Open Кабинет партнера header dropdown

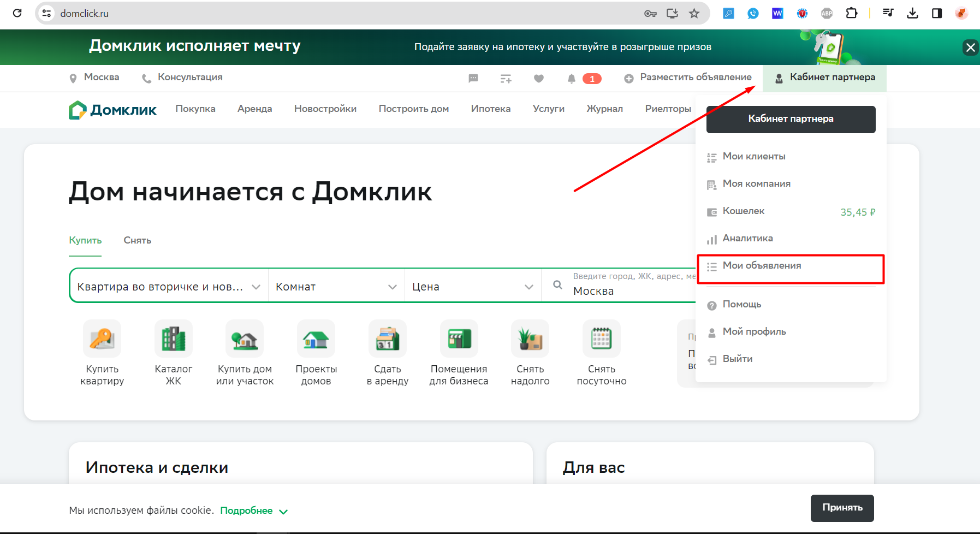pyautogui.click(x=825, y=78)
